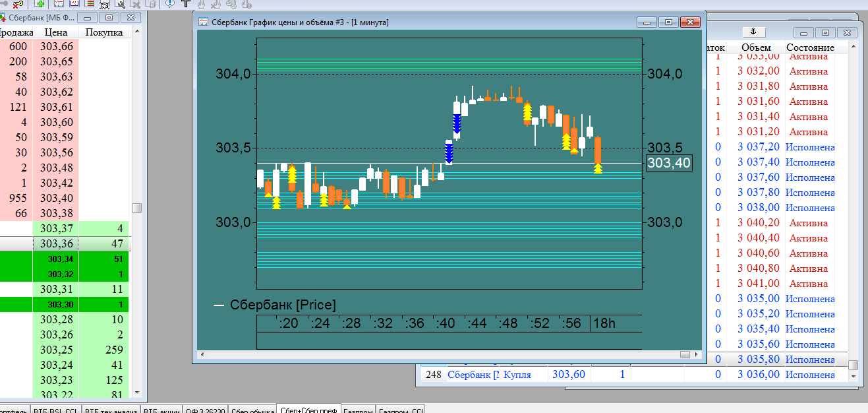Close the orders table window
The width and height of the screenshot is (868, 413).
[x=846, y=32]
